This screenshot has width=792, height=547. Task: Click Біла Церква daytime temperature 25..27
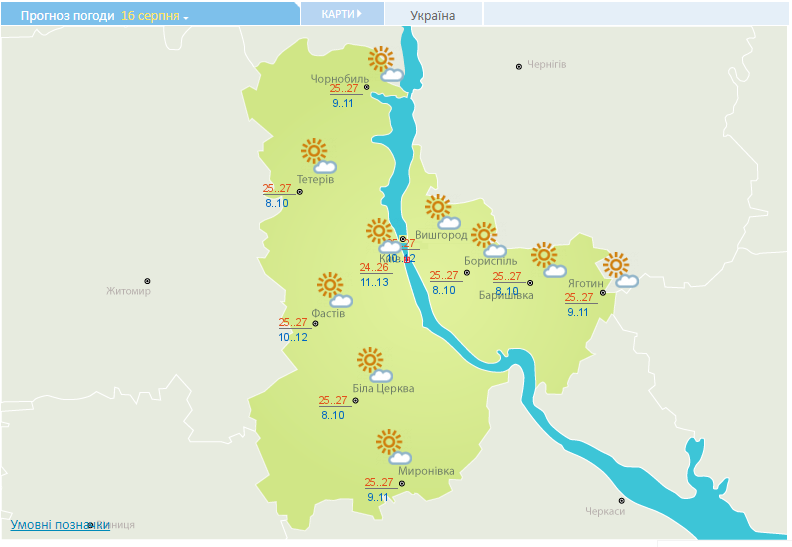point(333,401)
